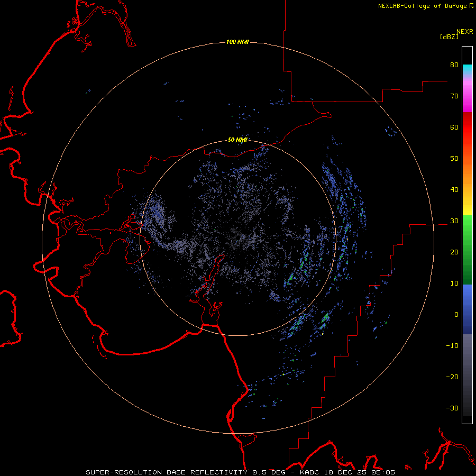Image resolution: width=476 pixels, height=476 pixels.
Task: Click the NEXR label above the color scale
Action: pos(465,32)
